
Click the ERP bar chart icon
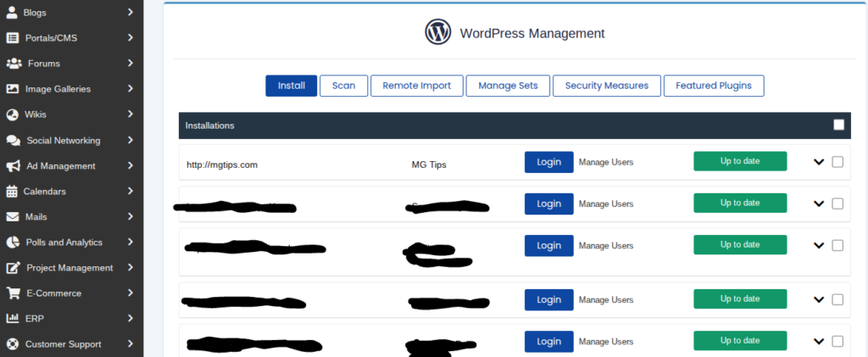12,319
